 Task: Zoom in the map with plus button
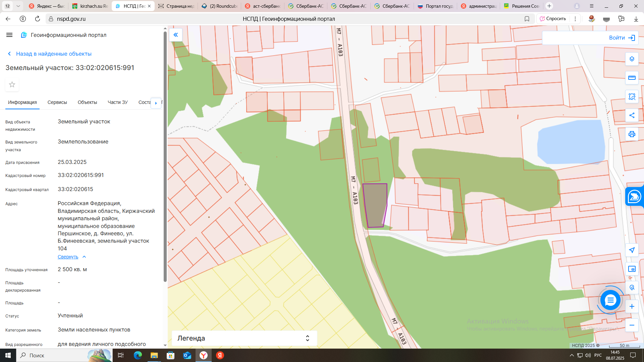[632, 306]
